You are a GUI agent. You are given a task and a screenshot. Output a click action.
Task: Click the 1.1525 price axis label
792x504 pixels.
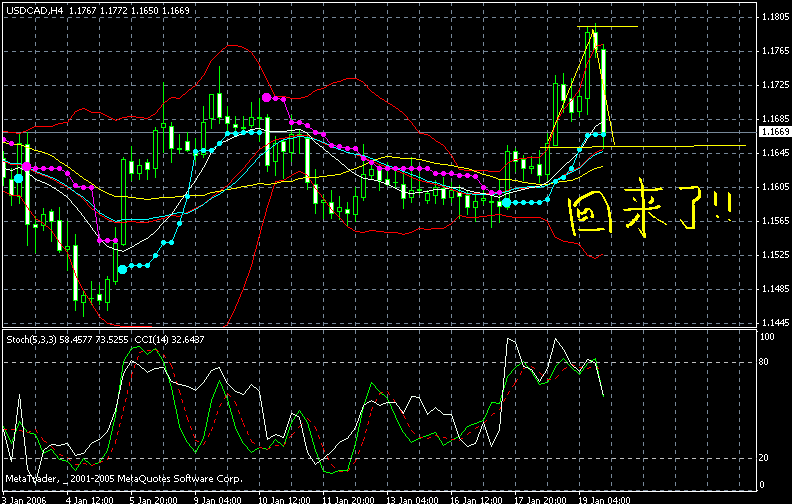[x=775, y=255]
